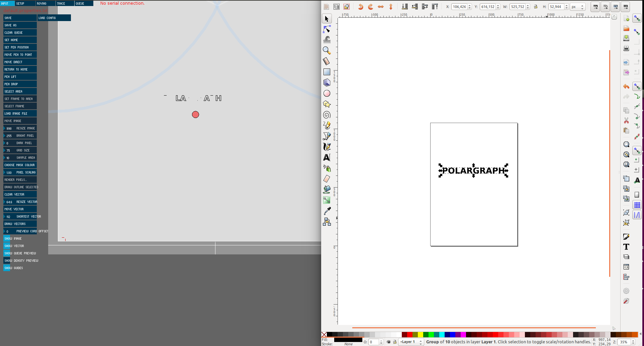Select the 3D Box tool in Inkscape

pos(327,83)
